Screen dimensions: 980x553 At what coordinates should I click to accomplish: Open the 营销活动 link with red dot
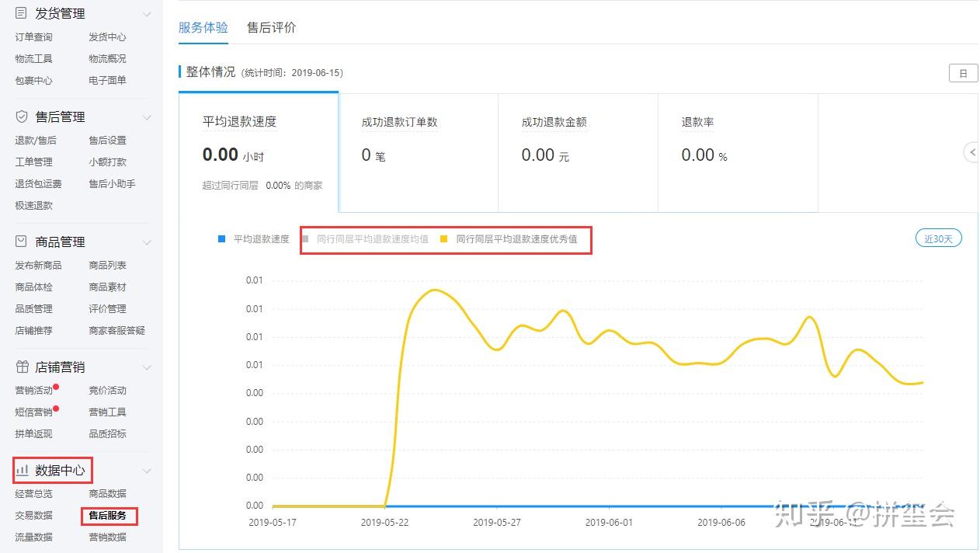click(x=34, y=391)
